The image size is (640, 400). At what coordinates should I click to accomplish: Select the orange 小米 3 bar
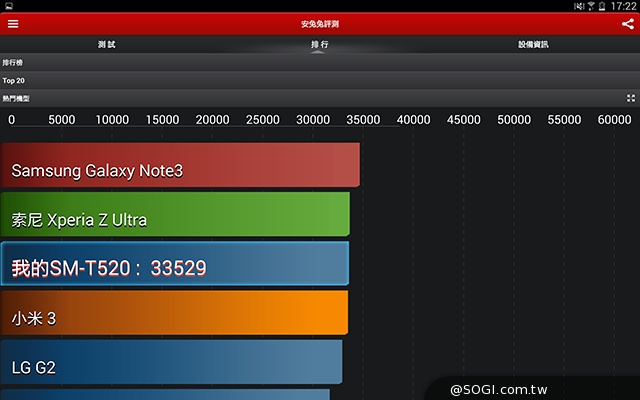coord(174,312)
